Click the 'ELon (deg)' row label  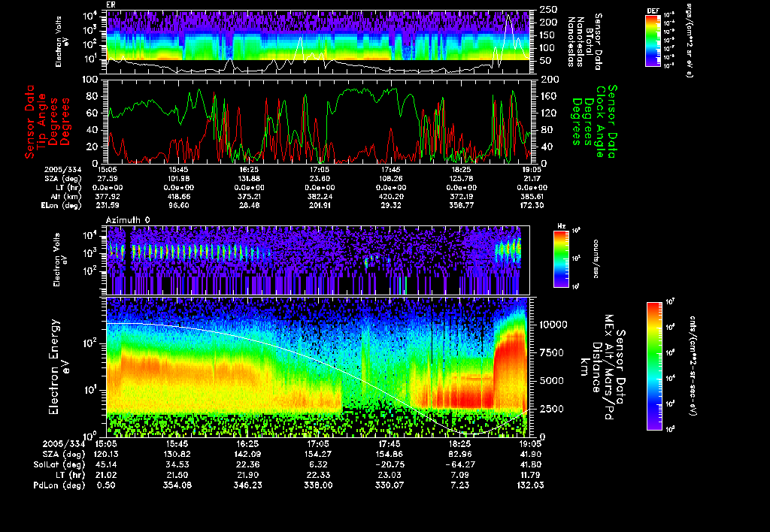point(62,206)
